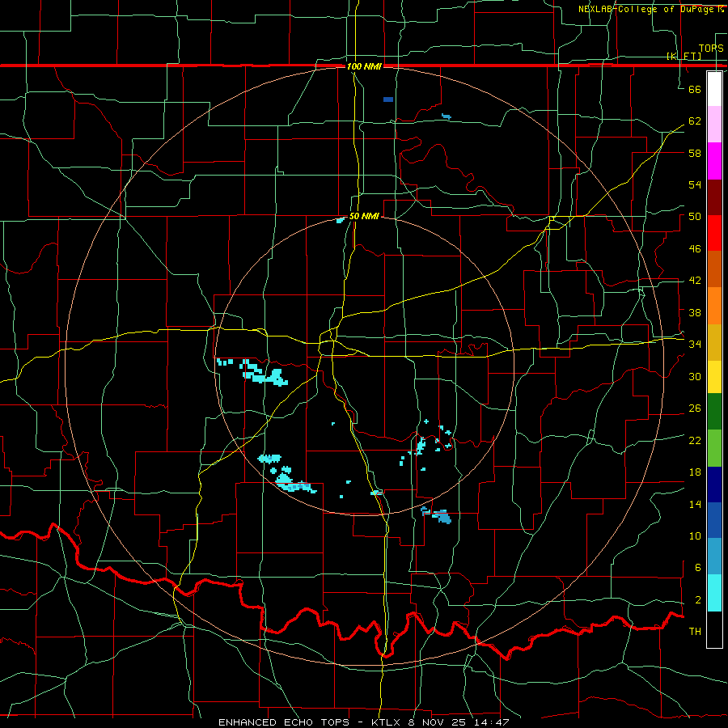Viewport: 728px width, 728px height.
Task: Pick the magenta block in the color scale
Action: coord(714,161)
